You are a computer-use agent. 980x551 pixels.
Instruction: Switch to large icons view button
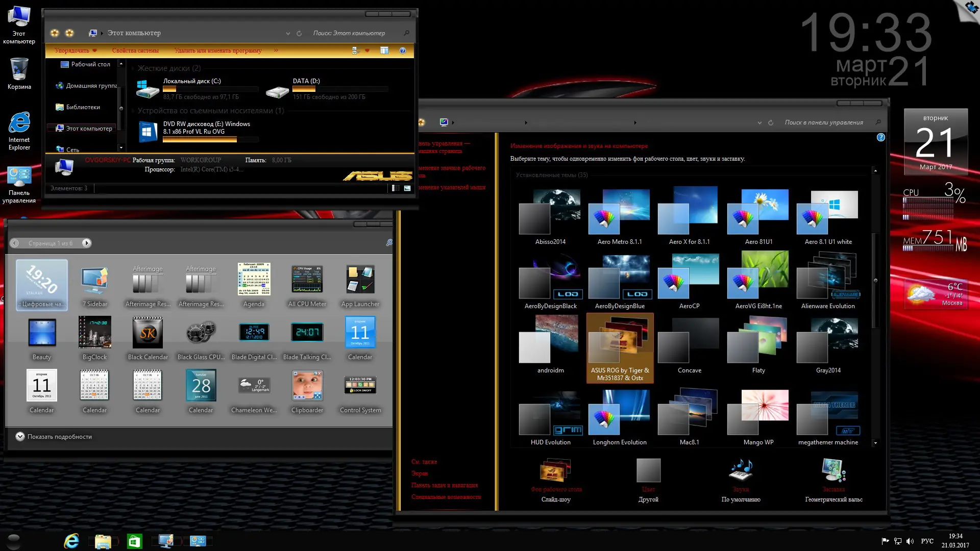pos(407,188)
